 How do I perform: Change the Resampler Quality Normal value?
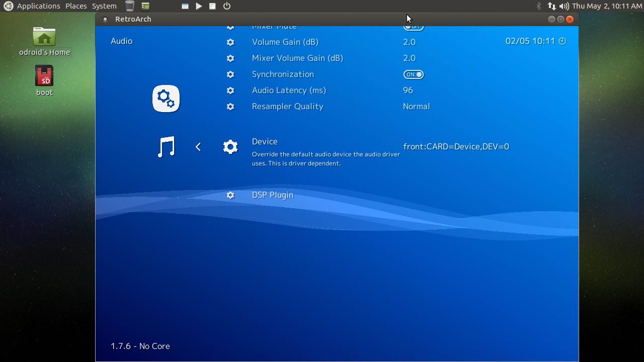(x=416, y=107)
